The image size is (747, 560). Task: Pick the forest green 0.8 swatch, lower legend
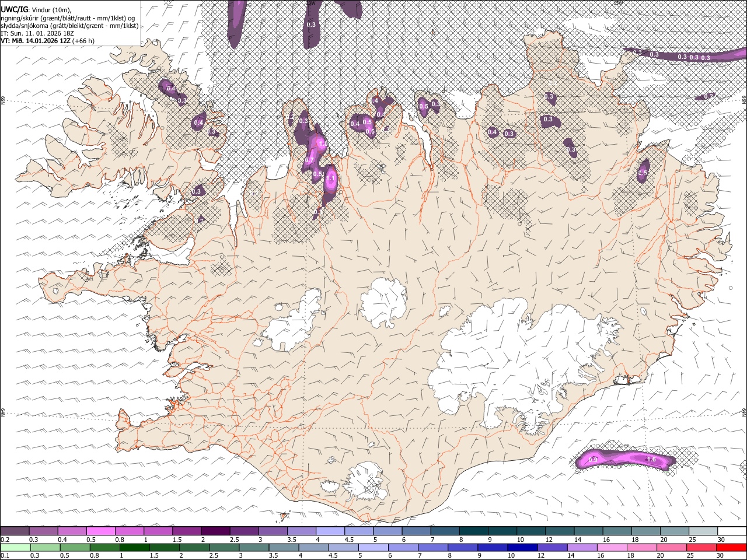(105, 547)
